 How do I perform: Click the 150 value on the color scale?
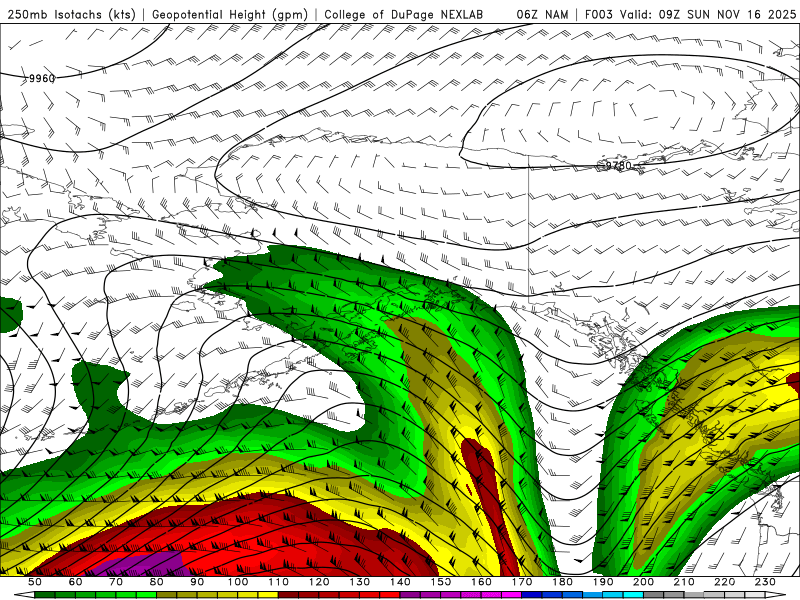pos(441,582)
